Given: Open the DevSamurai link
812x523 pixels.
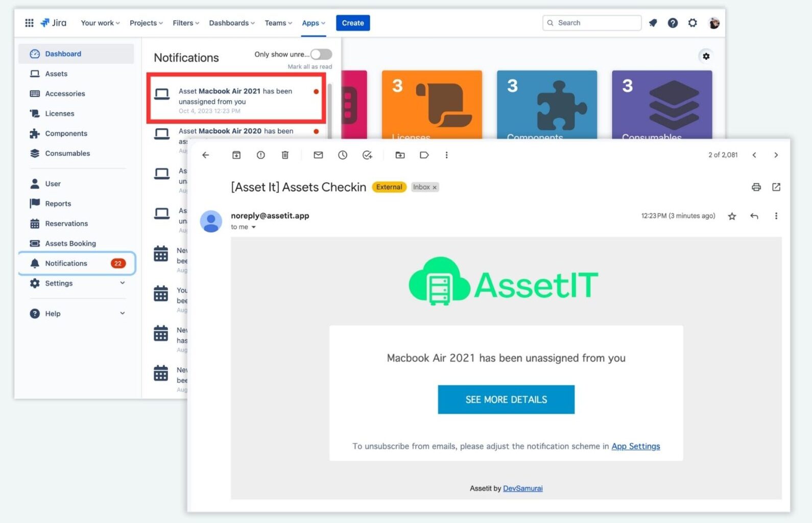Looking at the screenshot, I should click(x=523, y=488).
